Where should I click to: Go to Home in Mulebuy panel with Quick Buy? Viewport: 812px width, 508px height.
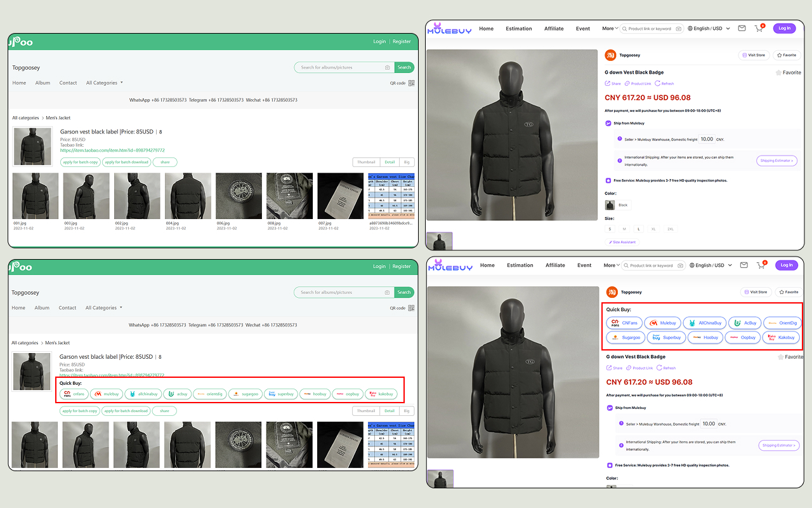click(x=487, y=265)
